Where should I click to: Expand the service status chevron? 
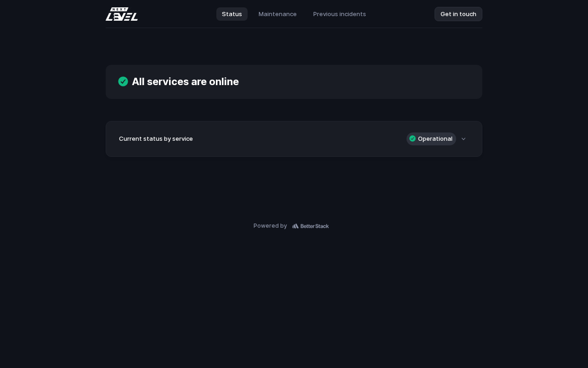[x=464, y=139]
